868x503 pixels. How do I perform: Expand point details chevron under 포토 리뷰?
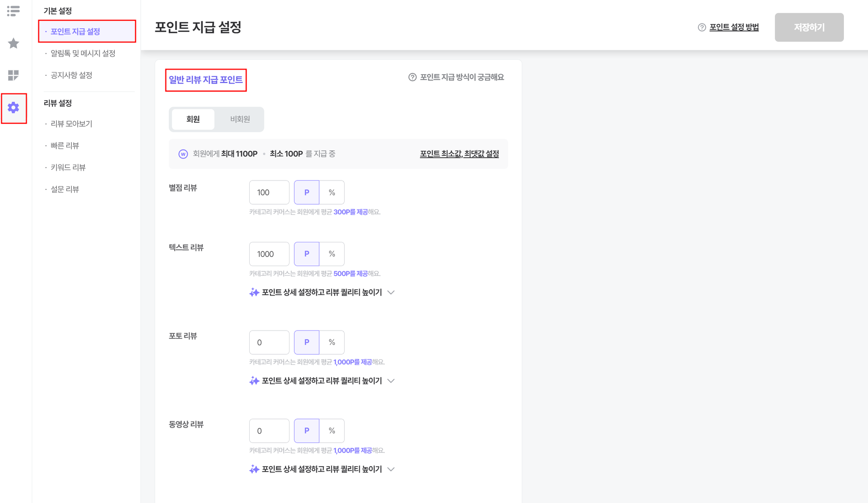click(x=391, y=381)
